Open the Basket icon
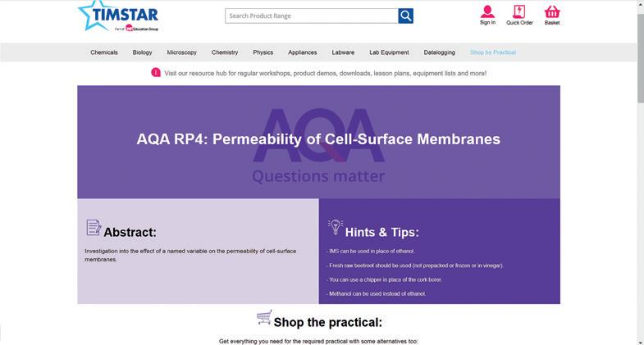The height and width of the screenshot is (345, 644). click(x=552, y=11)
